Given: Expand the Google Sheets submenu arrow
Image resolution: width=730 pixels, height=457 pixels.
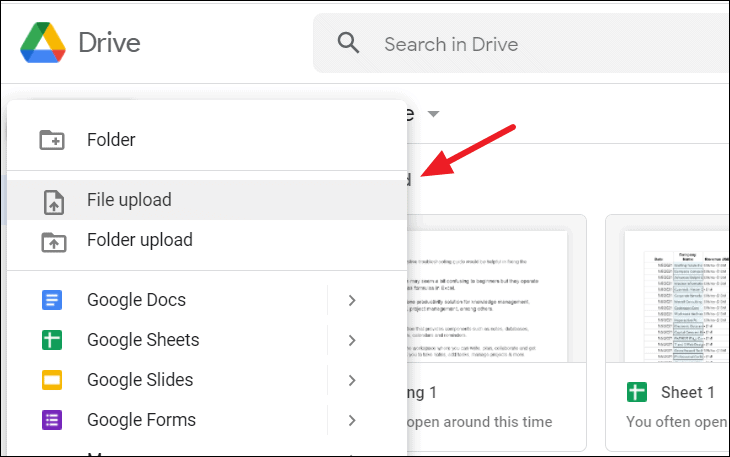Looking at the screenshot, I should pos(352,341).
